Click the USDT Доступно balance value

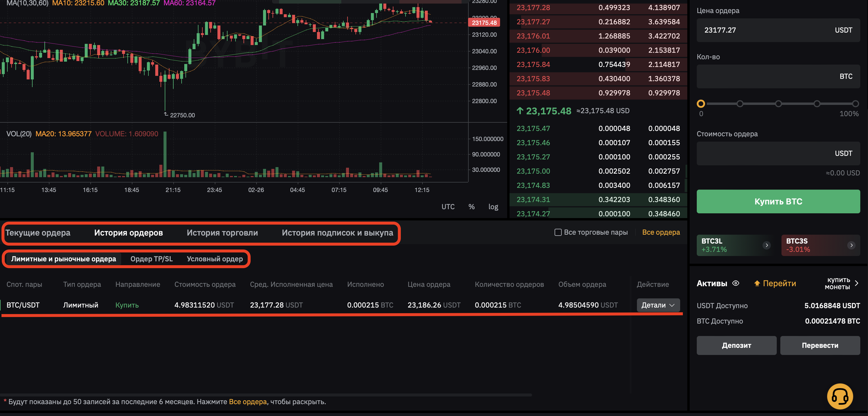(x=832, y=306)
